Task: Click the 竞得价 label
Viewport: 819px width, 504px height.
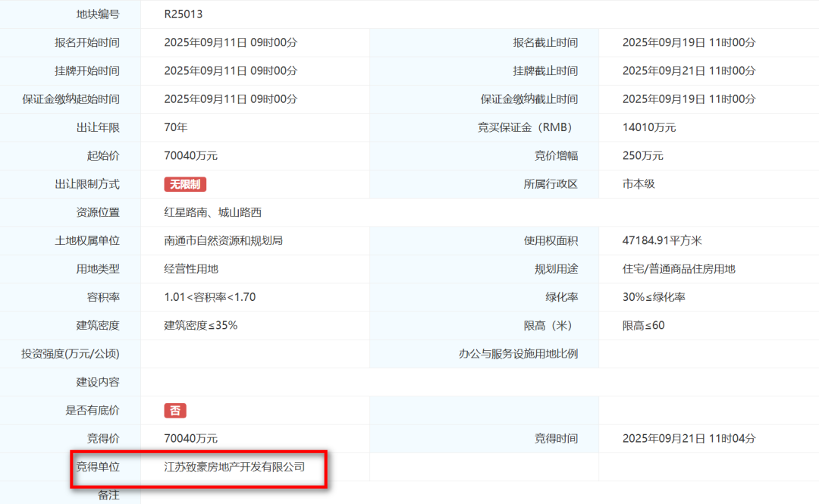Action: [103, 438]
